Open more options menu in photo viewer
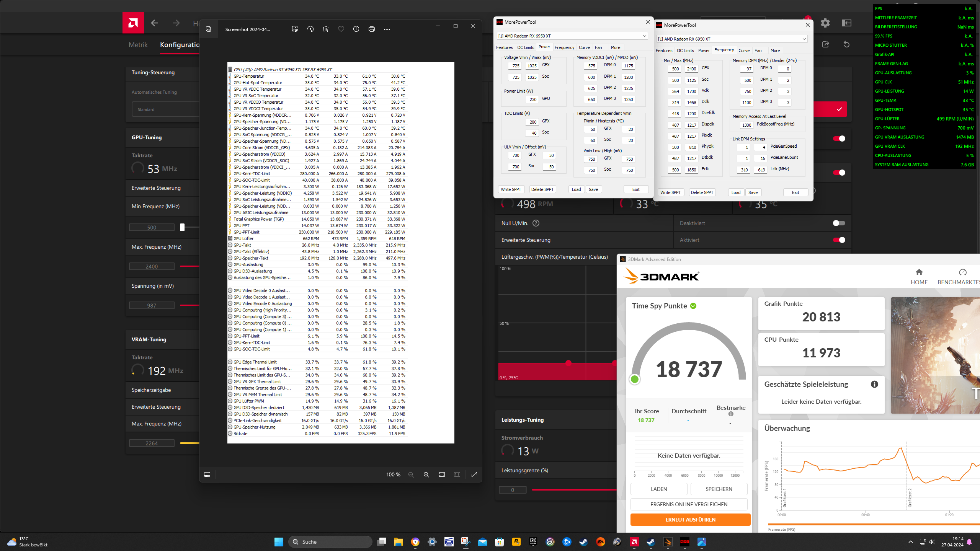 (387, 29)
